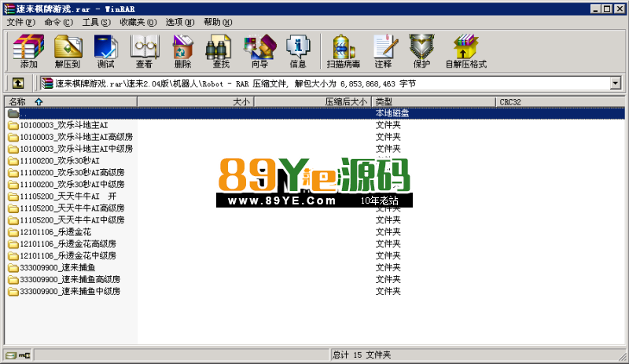Click the archive icon in address bar
The image size is (629, 364).
47,83
